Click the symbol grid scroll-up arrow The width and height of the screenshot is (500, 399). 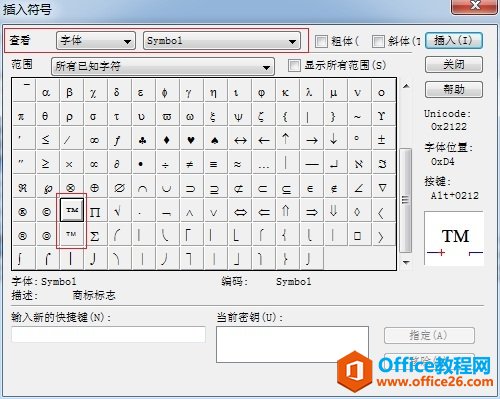[406, 86]
